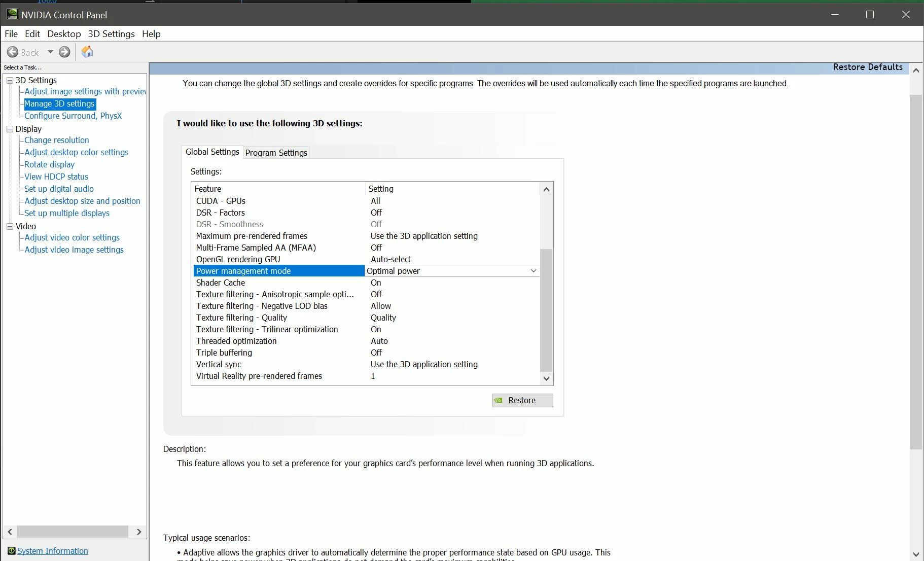Select Triple buffering row
924x561 pixels.
coord(365,353)
